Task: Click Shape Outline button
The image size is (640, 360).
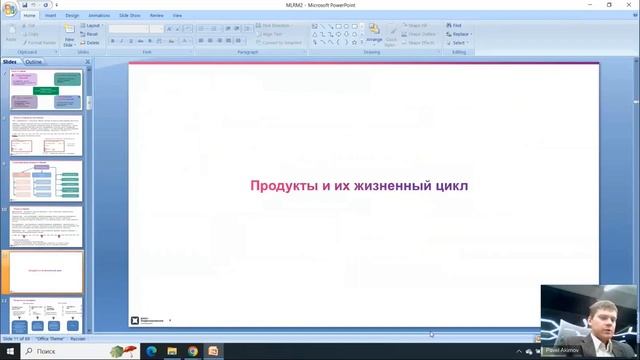Action: (x=419, y=34)
